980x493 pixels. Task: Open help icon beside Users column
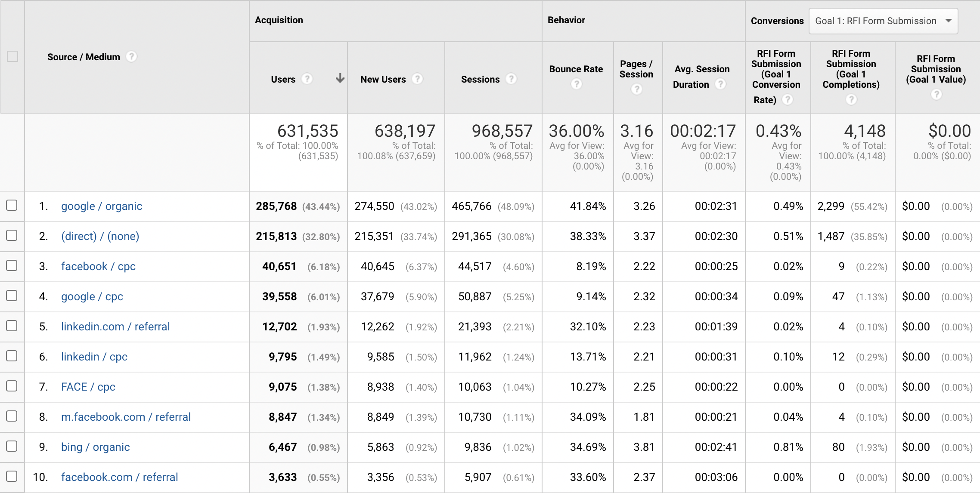307,79
